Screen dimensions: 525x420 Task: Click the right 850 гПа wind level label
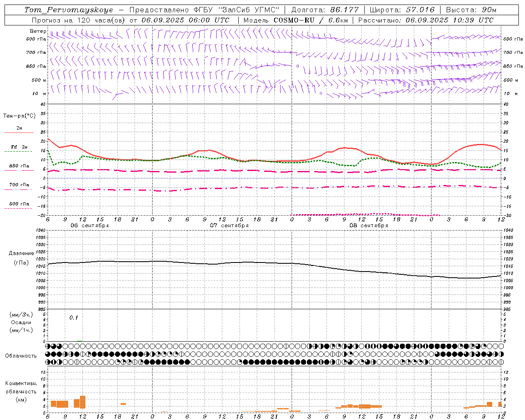[513, 66]
